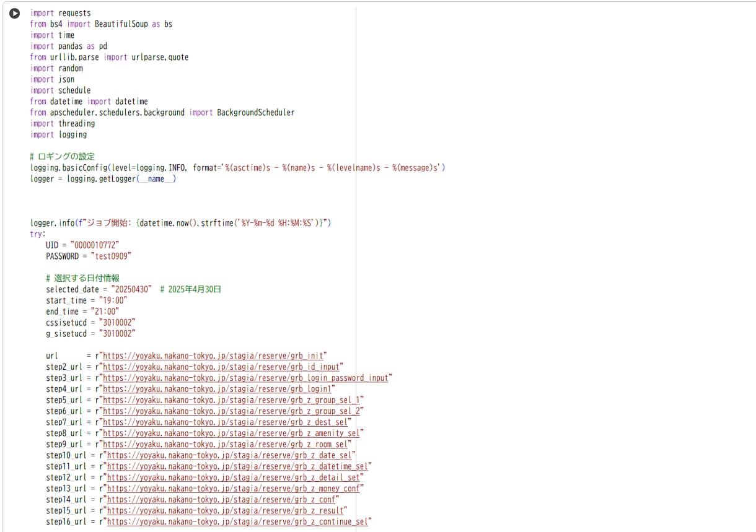The height and width of the screenshot is (532, 756).
Task: Open the grb_login1 URL link
Action: click(x=217, y=389)
